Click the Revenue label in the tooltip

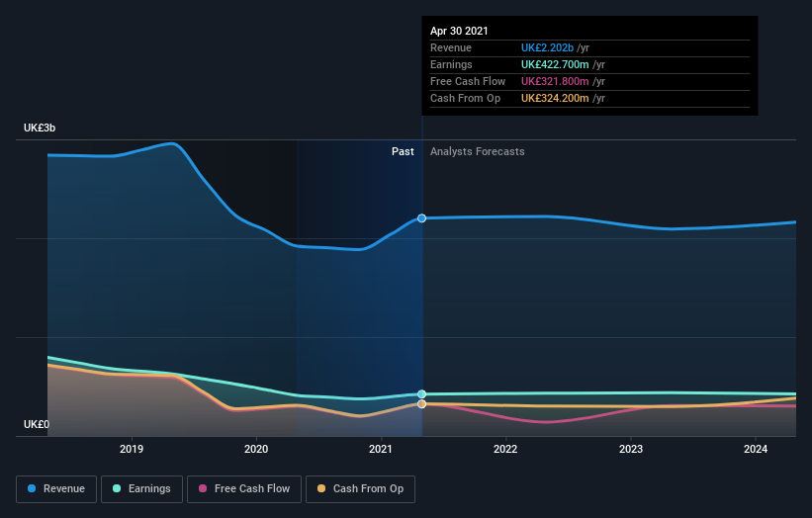(x=451, y=47)
